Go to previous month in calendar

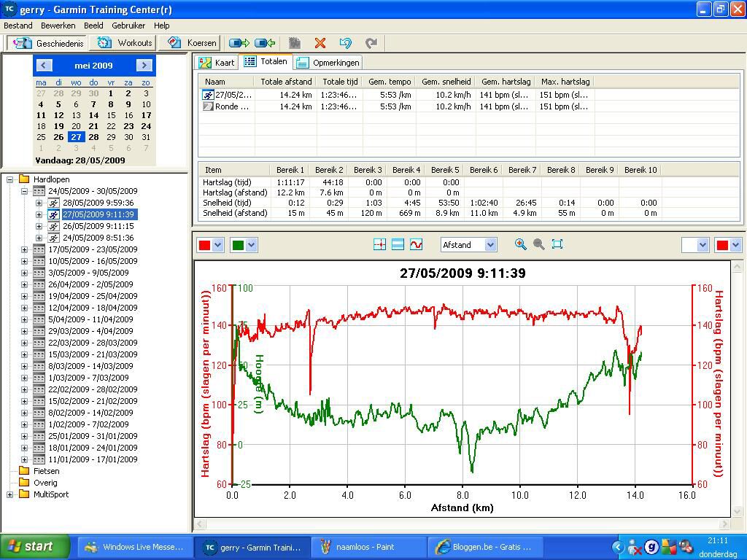44,65
